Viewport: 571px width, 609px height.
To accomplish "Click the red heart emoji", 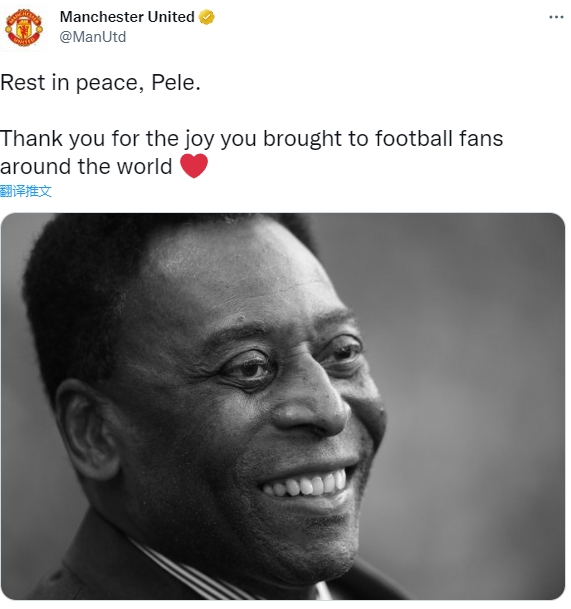I will coord(194,166).
